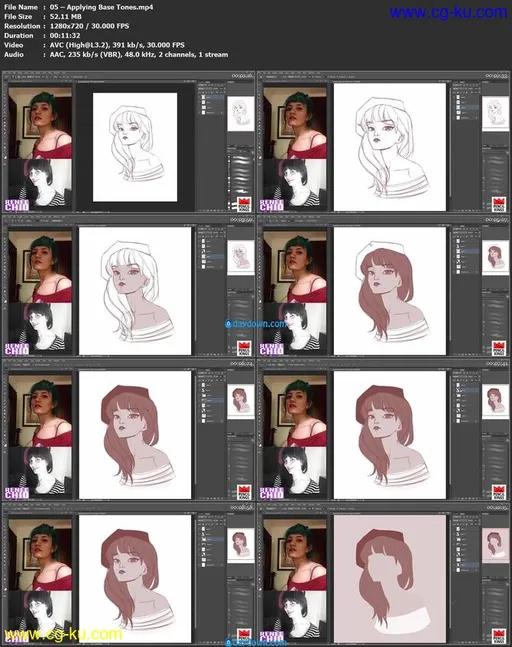The width and height of the screenshot is (512, 647).
Task: Click the 'Duration' label
Action: 19,35
